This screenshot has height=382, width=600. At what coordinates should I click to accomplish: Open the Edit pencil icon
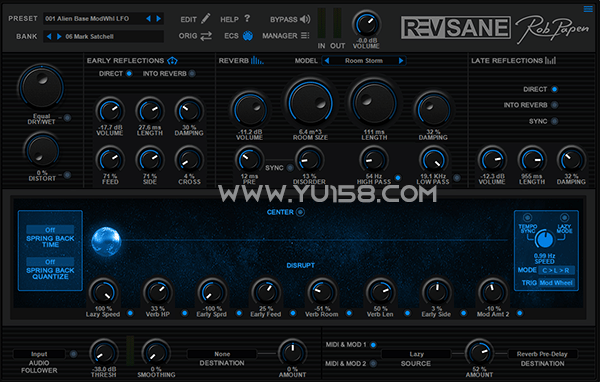[206, 18]
